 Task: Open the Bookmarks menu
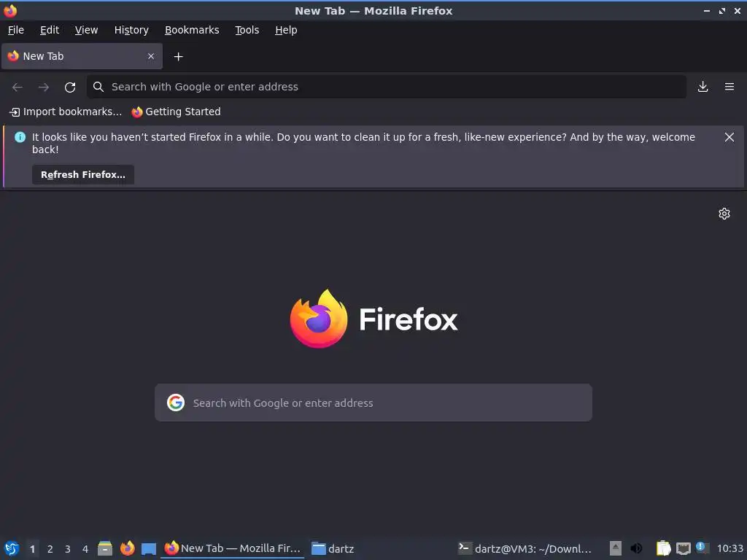click(x=192, y=30)
